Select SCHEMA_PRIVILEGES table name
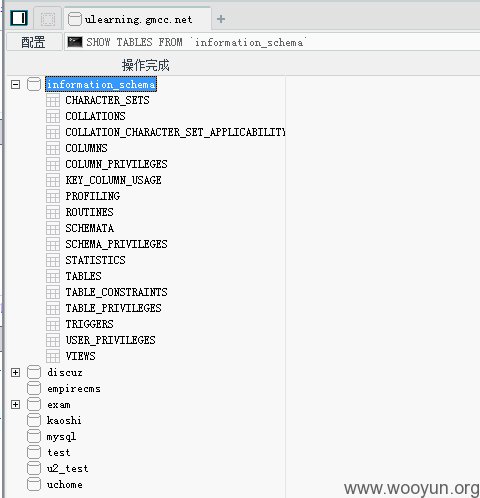This screenshot has width=480, height=498. [116, 244]
